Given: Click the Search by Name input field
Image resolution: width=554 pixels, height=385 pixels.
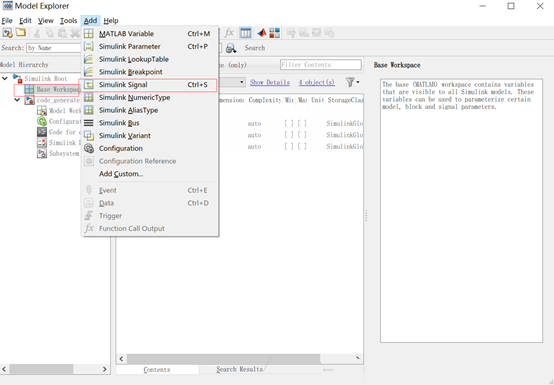Looking at the screenshot, I should coord(54,48).
